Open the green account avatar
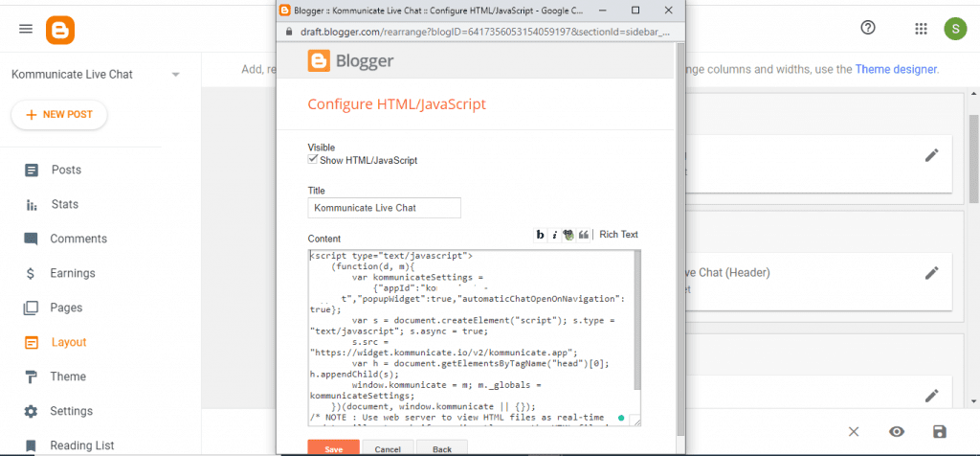The image size is (980, 456). pos(955,29)
